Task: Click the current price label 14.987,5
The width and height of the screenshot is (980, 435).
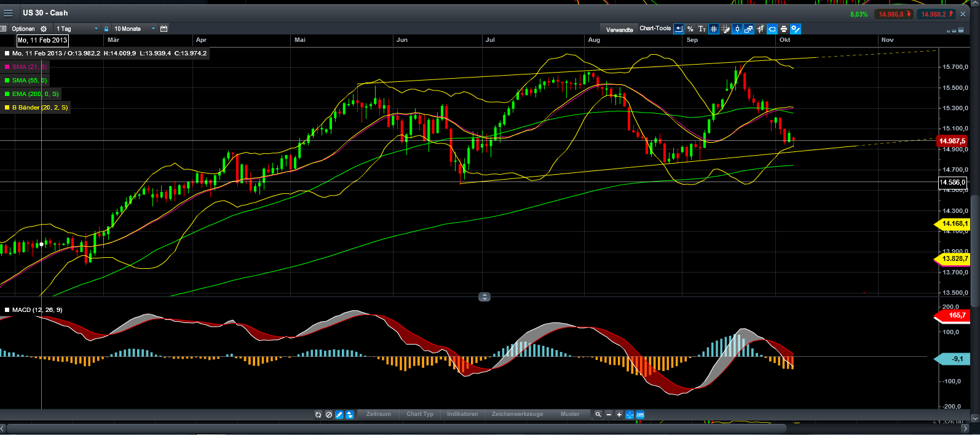Action: 952,142
